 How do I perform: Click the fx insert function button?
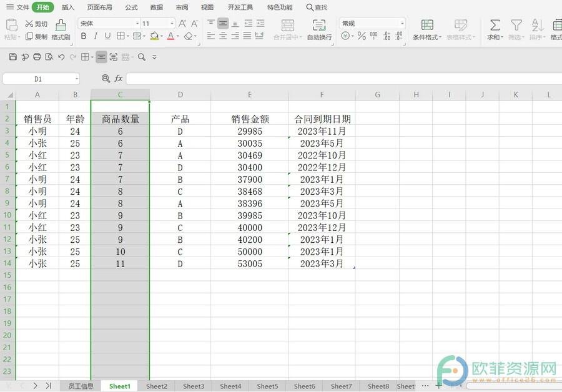pos(118,79)
